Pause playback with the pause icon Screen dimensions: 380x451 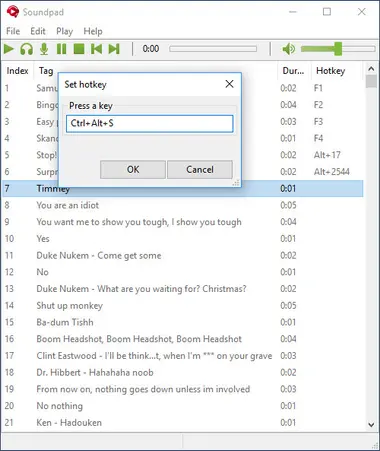[61, 49]
